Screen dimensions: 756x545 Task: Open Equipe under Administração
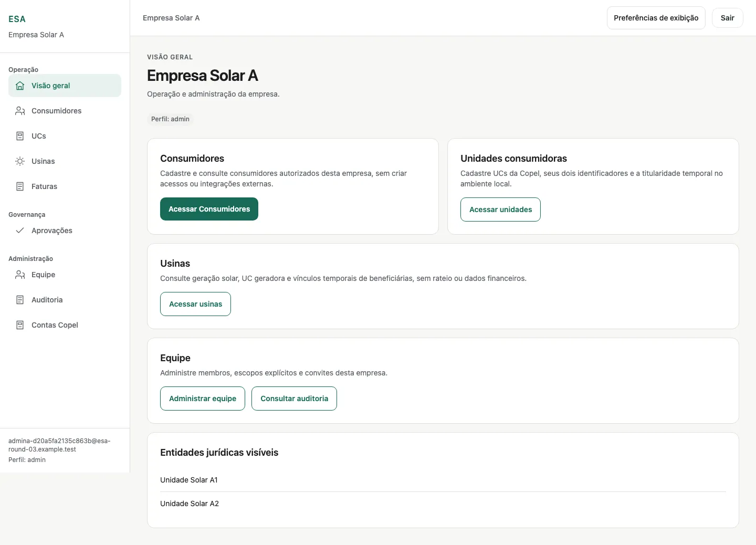pyautogui.click(x=65, y=275)
